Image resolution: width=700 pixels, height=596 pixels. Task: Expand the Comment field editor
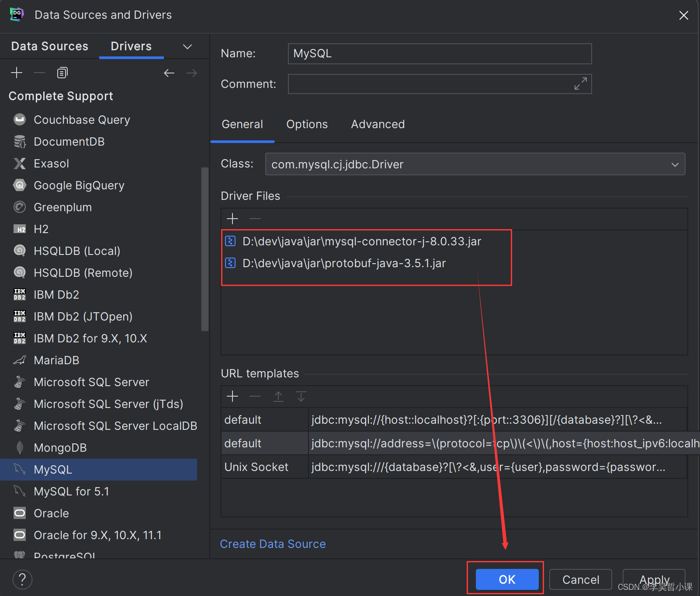click(x=581, y=84)
